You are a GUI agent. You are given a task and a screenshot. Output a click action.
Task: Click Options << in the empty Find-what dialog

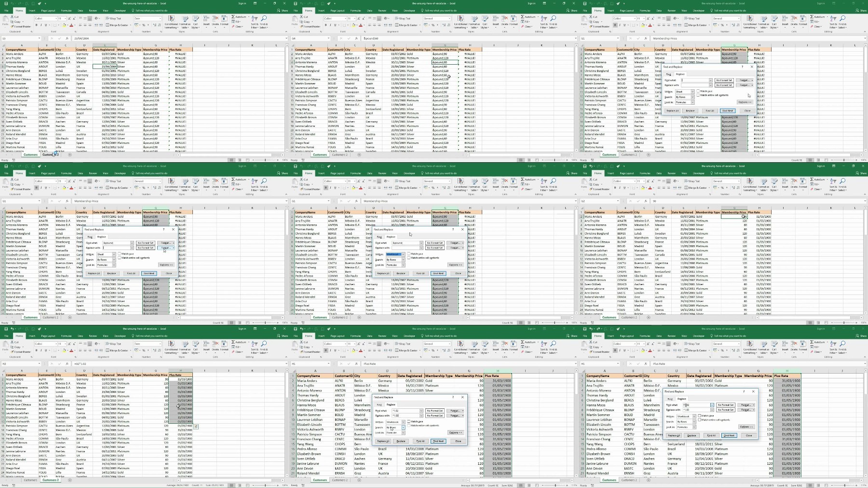click(x=745, y=102)
